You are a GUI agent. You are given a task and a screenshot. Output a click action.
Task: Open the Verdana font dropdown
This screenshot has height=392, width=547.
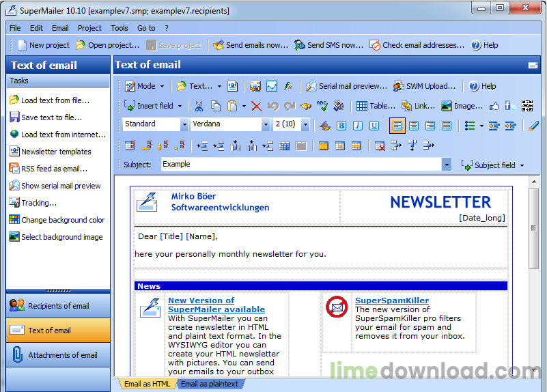(266, 124)
